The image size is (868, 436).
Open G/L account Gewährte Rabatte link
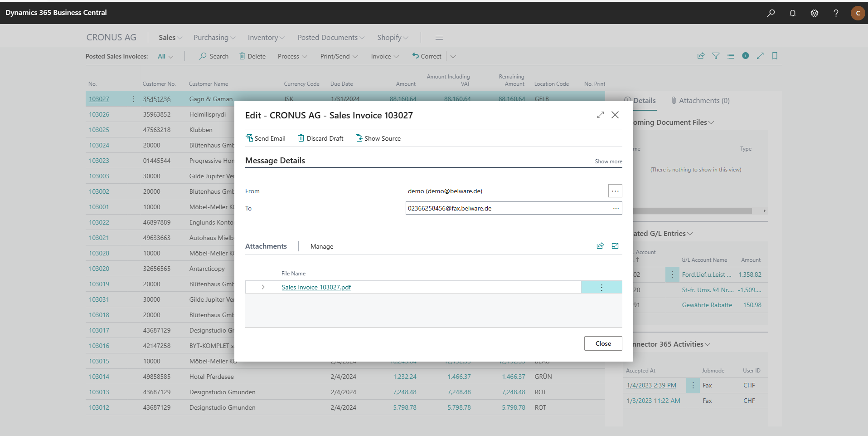tap(707, 305)
